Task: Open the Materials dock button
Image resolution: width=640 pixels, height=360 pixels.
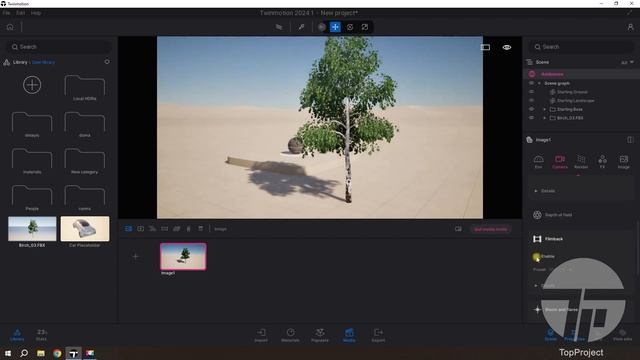Action: (290, 335)
